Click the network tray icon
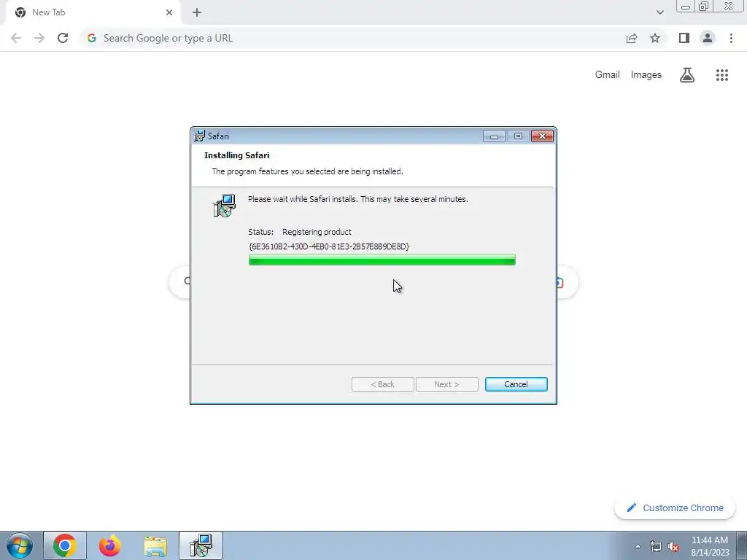 click(x=656, y=546)
